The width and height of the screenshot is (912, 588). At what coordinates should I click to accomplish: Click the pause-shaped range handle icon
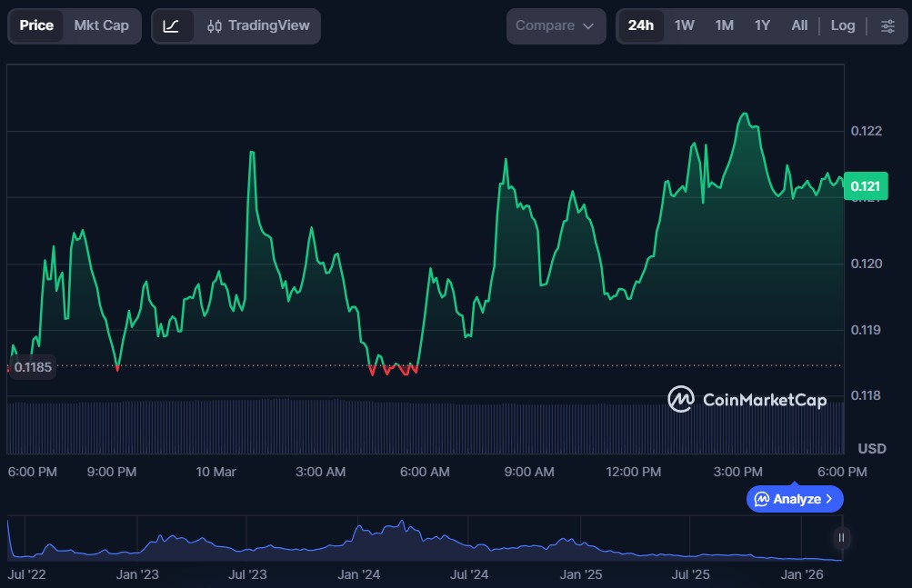point(841,538)
